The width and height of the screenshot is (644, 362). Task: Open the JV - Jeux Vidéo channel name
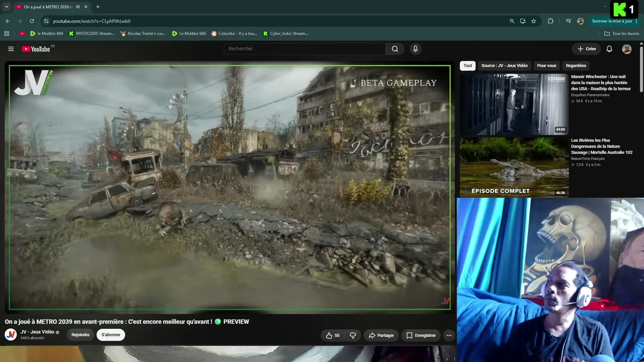[x=37, y=332]
